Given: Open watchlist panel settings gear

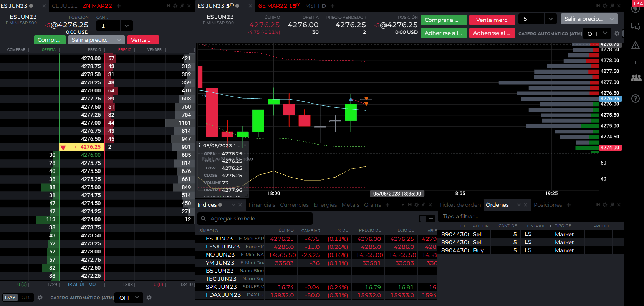Looking at the screenshot, I should (417, 205).
